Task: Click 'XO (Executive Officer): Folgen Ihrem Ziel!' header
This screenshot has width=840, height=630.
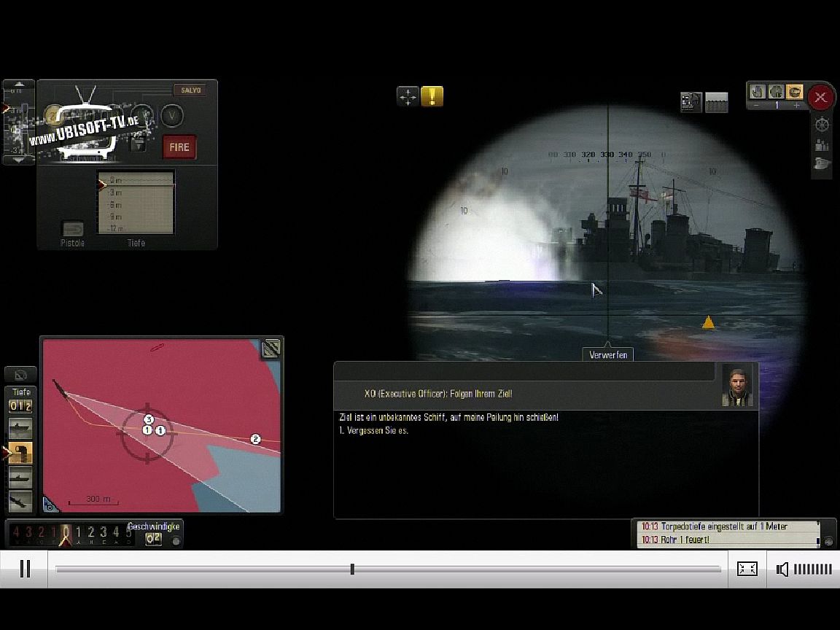Action: [437, 394]
